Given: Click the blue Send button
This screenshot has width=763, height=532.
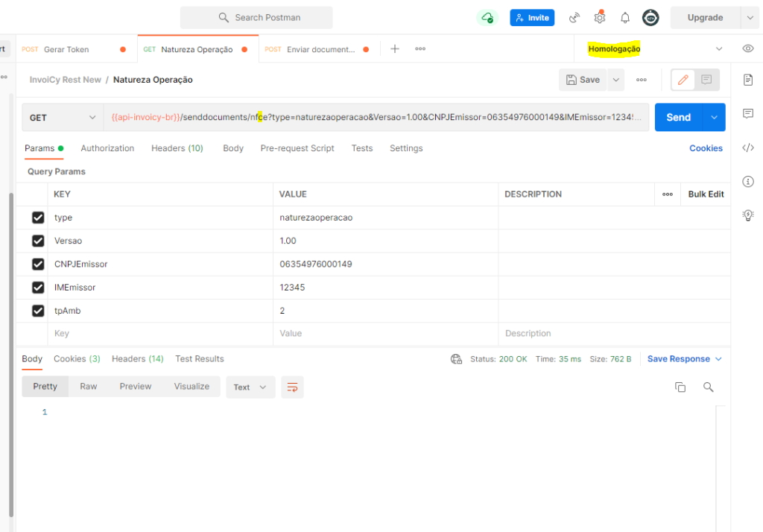Looking at the screenshot, I should pos(678,118).
